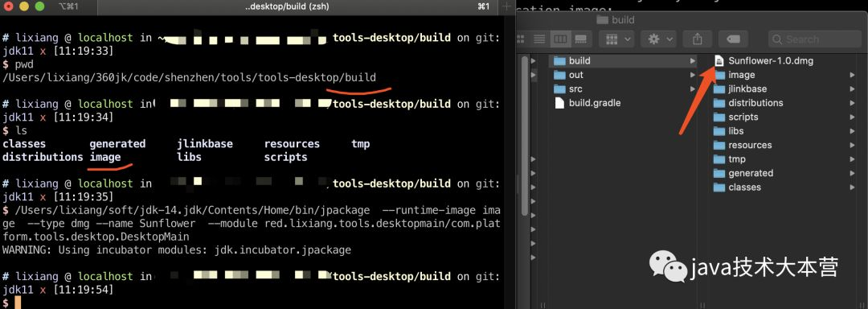Click the terminal window green zoom button

[39, 6]
